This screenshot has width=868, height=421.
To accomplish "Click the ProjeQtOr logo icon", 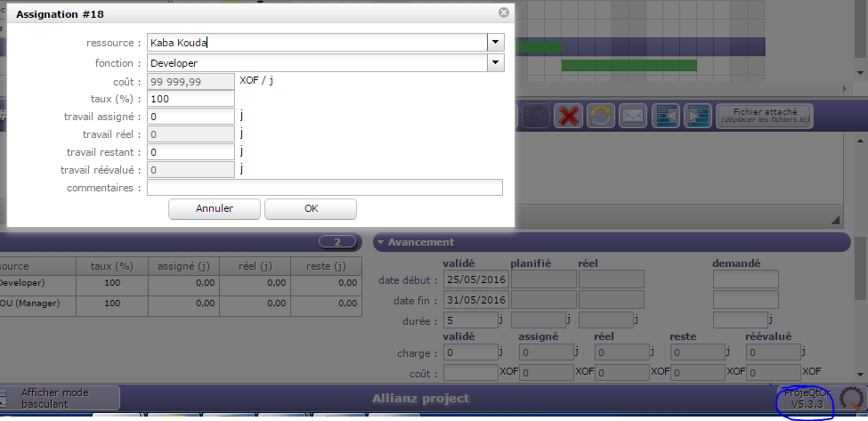I will pos(851,399).
